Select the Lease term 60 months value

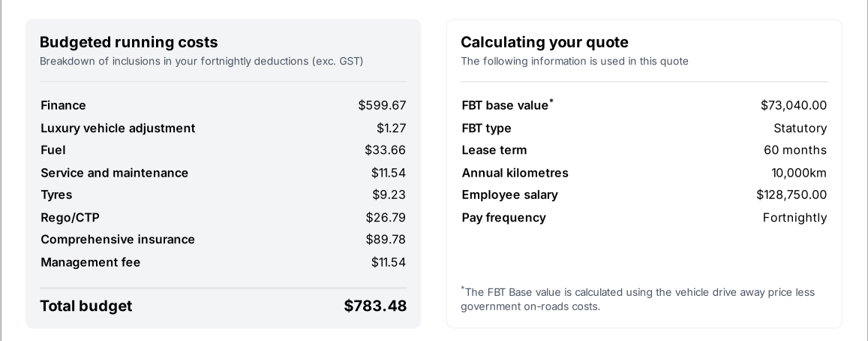(794, 149)
